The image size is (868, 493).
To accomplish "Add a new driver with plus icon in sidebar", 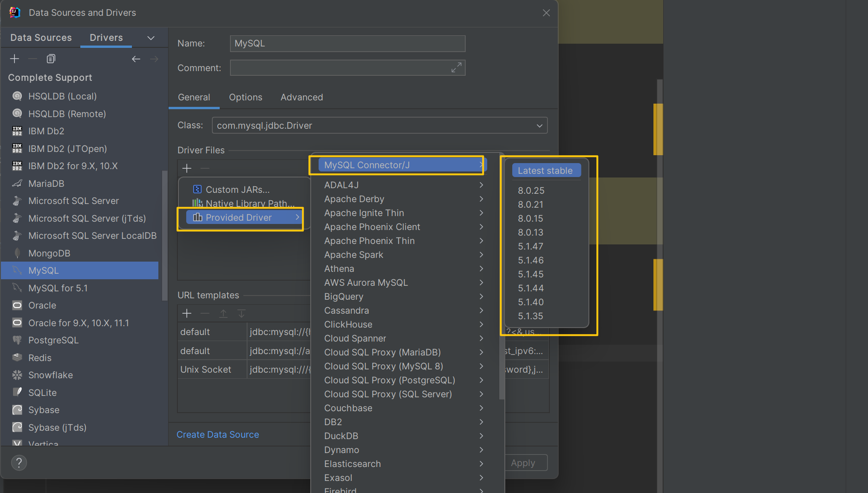I will tap(14, 59).
